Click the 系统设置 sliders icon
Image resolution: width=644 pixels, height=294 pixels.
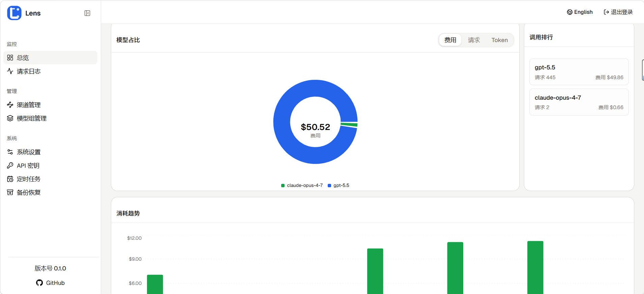[x=10, y=152]
